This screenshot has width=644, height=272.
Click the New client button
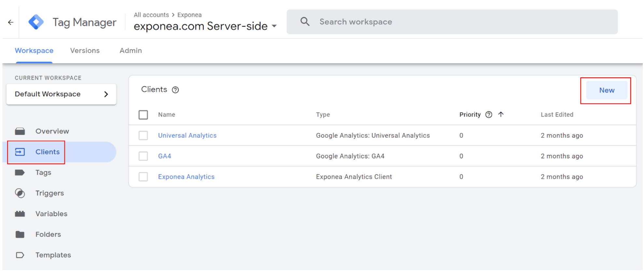[607, 90]
